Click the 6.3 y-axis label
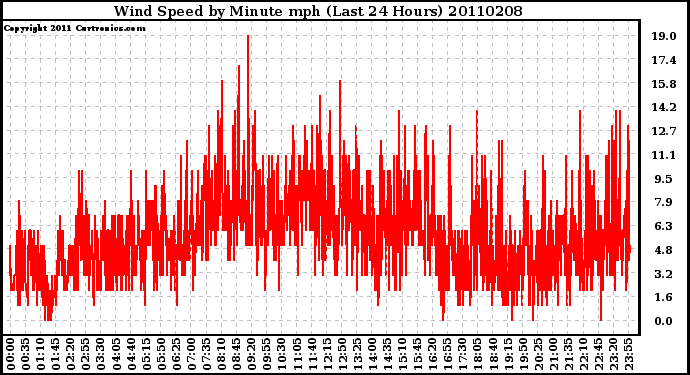Viewport: 690px width, 375px height. pyautogui.click(x=664, y=226)
